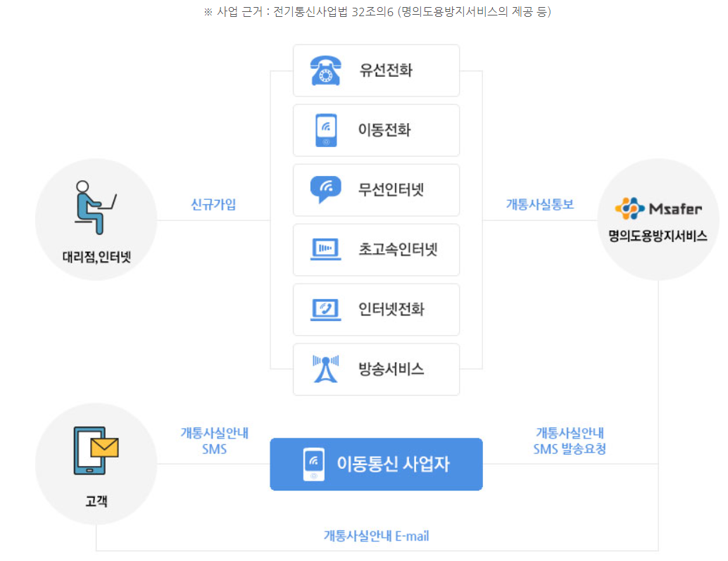Click the 이동통신 사업자 blue box text
Viewport: 728px width, 561px height.
(x=393, y=464)
